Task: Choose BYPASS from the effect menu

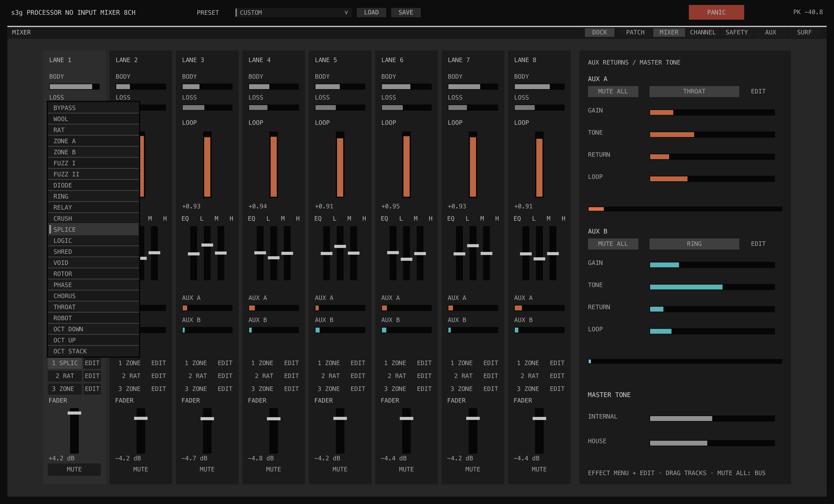Action: 93,108
